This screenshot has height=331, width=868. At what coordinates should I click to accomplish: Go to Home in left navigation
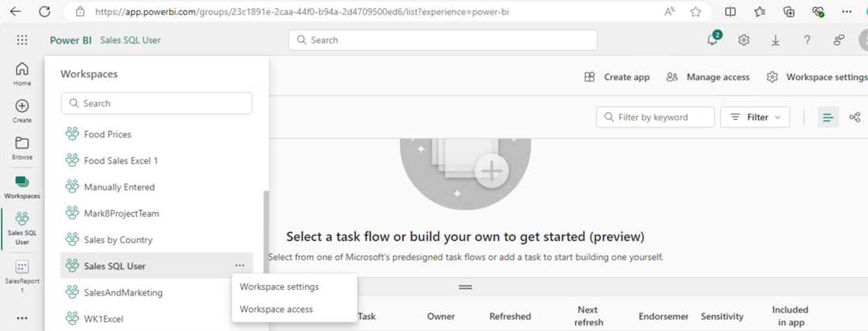point(22,74)
